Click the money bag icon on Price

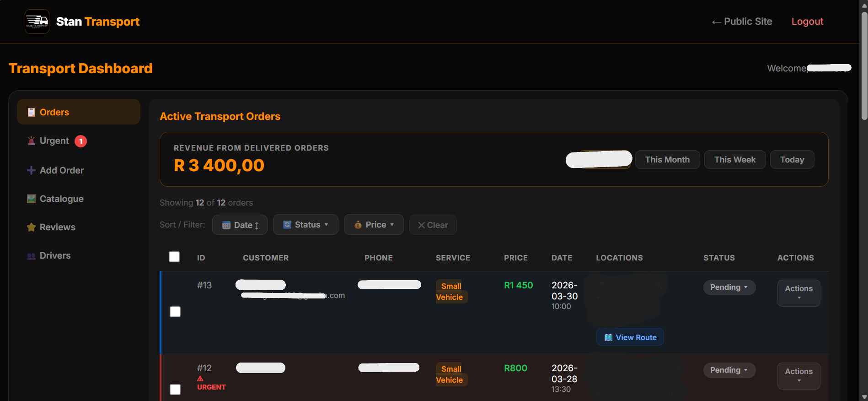[x=358, y=225]
